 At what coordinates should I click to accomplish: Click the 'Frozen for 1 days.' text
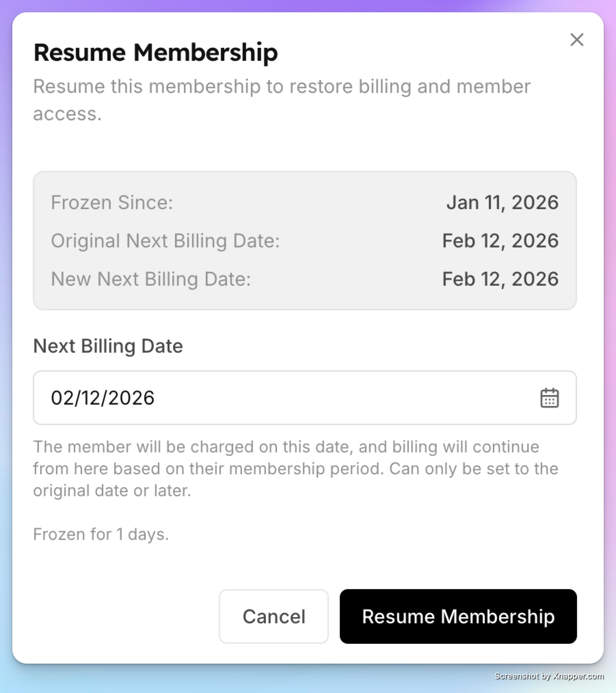pos(101,534)
